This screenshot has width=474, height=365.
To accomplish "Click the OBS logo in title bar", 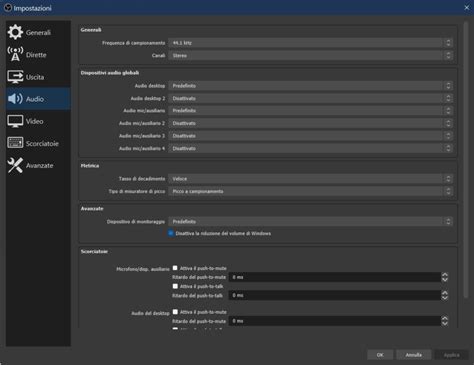I will tap(8, 7).
